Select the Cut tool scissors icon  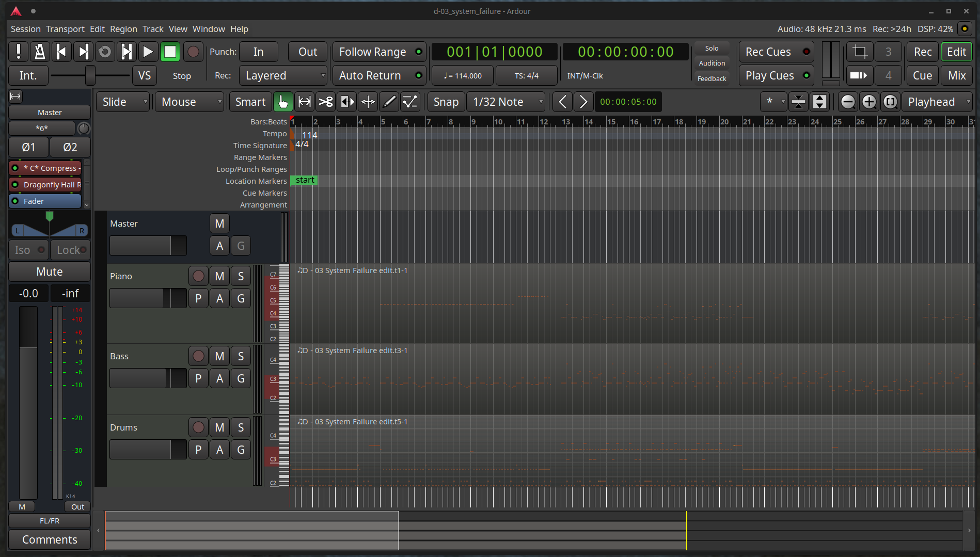[326, 102]
